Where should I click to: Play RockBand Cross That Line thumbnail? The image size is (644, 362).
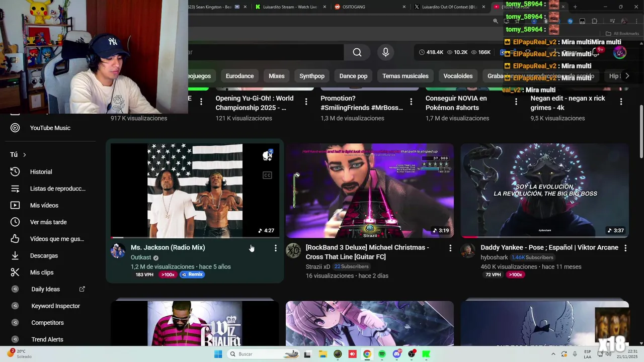pos(370,191)
